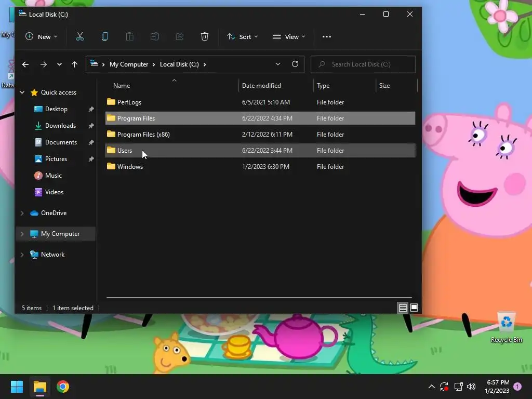This screenshot has width=532, height=399.
Task: Open the View dropdown menu
Action: 289,37
